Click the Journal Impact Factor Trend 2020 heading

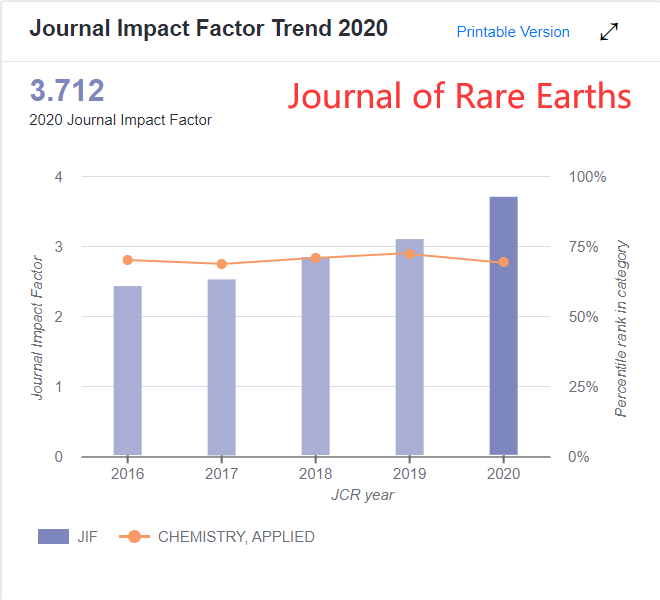(208, 28)
